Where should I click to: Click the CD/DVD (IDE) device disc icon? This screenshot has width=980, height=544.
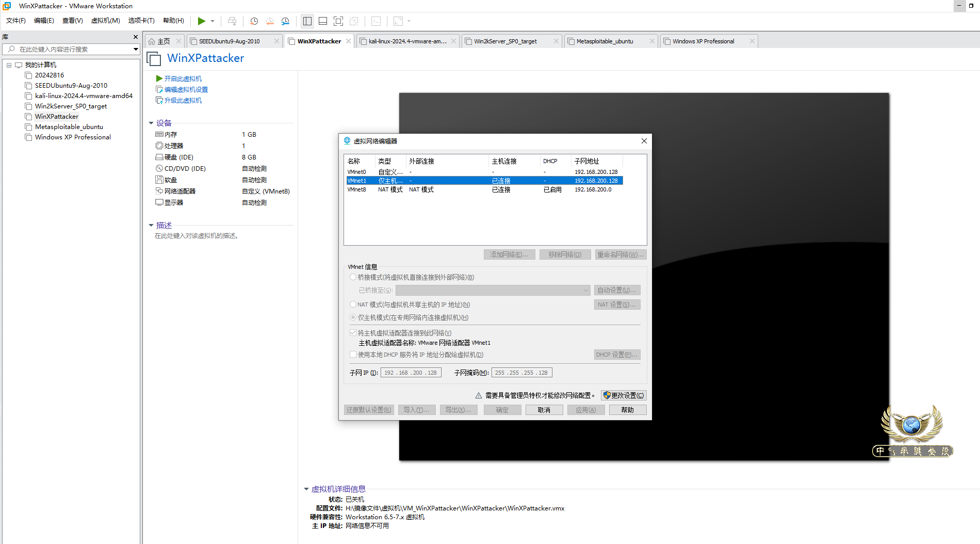(x=159, y=168)
